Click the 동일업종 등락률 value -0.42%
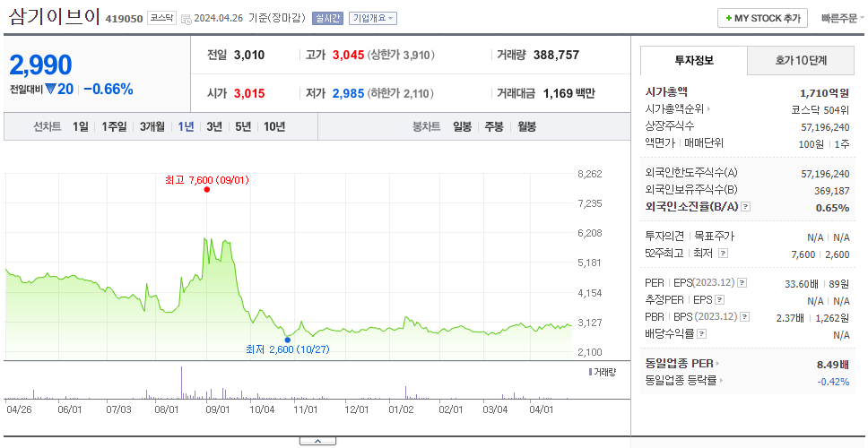This screenshot has height=448, width=868. (833, 382)
